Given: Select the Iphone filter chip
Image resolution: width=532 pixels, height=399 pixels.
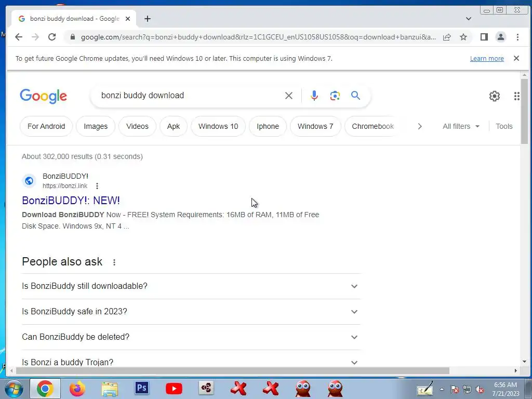Looking at the screenshot, I should [268, 126].
